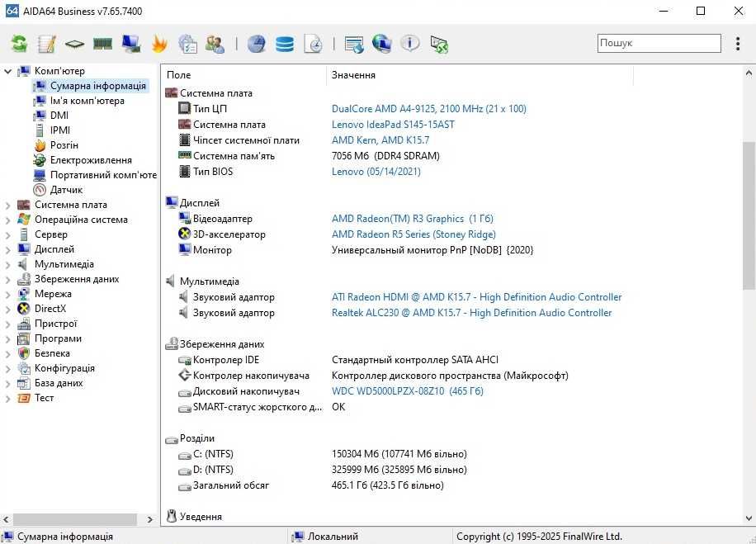Open the memory module toolbar icon
756x544 pixels.
tap(102, 44)
